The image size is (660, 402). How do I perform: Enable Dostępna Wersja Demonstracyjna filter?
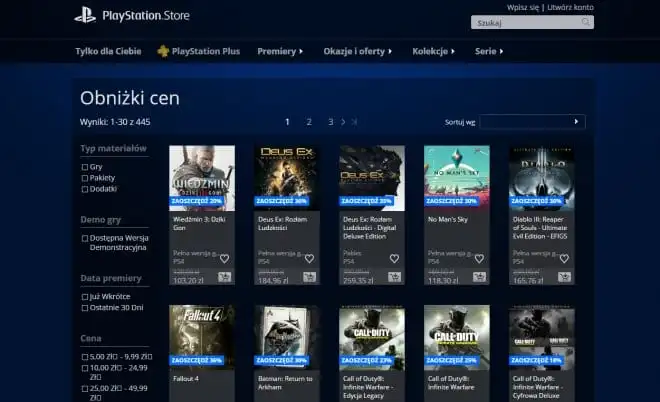coord(85,238)
